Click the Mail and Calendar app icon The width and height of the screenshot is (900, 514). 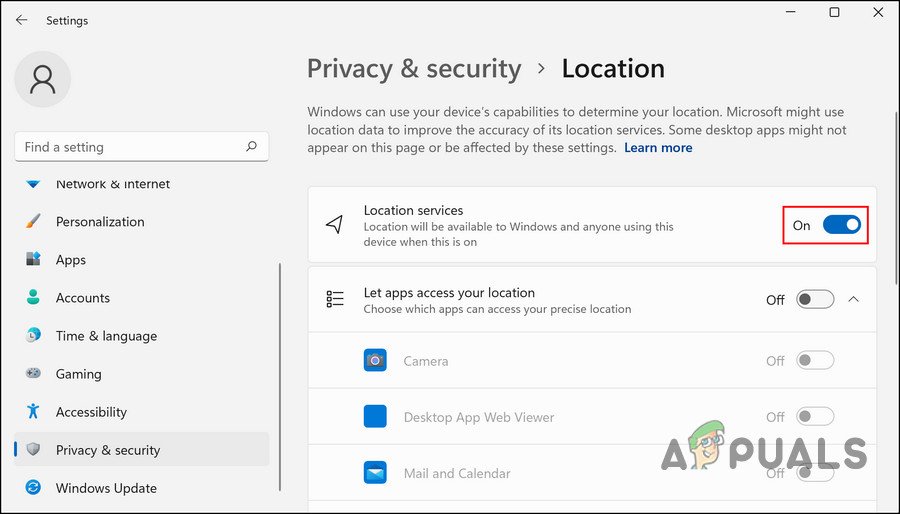click(x=375, y=473)
